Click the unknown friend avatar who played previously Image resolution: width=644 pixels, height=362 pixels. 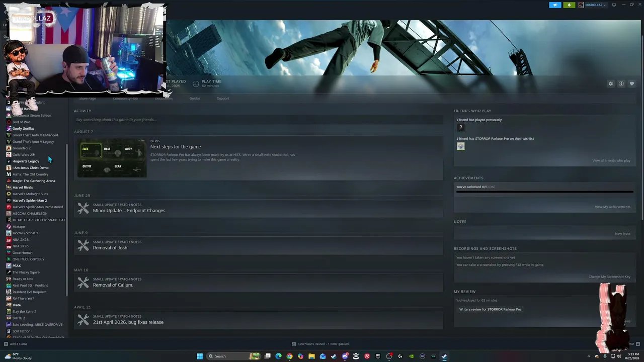pyautogui.click(x=461, y=128)
